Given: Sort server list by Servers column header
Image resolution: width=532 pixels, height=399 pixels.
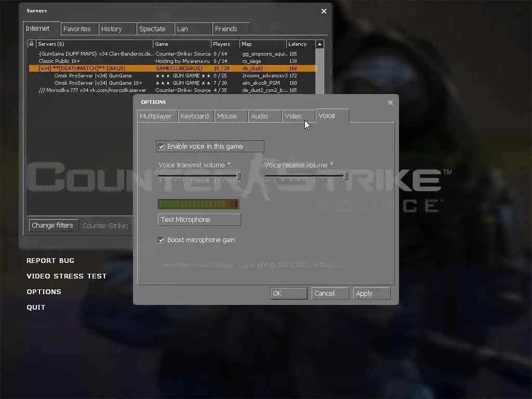Looking at the screenshot, I should point(95,44).
